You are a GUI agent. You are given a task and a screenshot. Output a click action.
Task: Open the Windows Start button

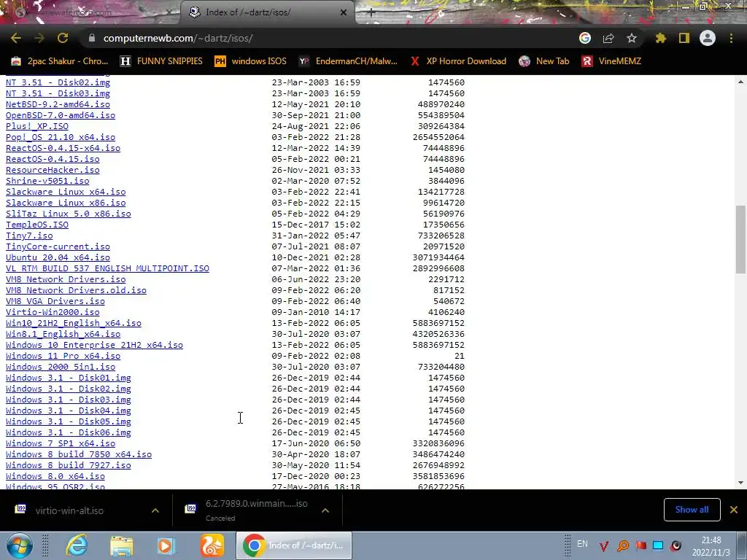point(19,545)
